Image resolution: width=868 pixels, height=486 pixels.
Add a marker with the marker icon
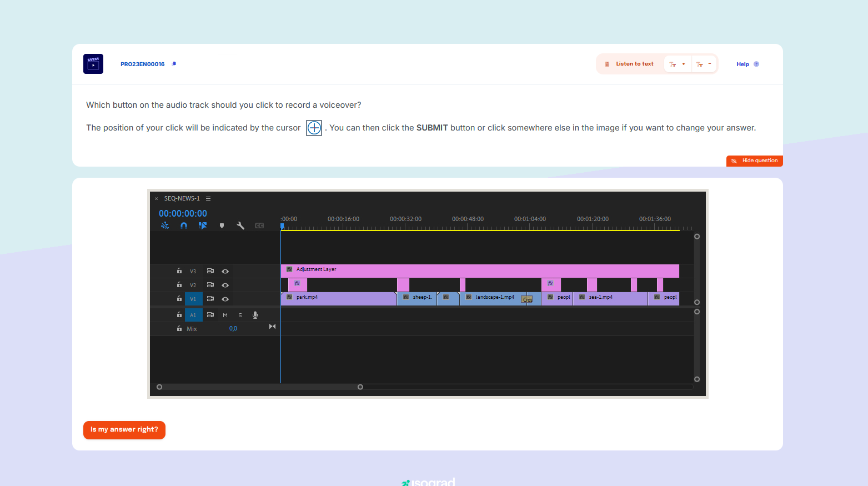tap(222, 226)
